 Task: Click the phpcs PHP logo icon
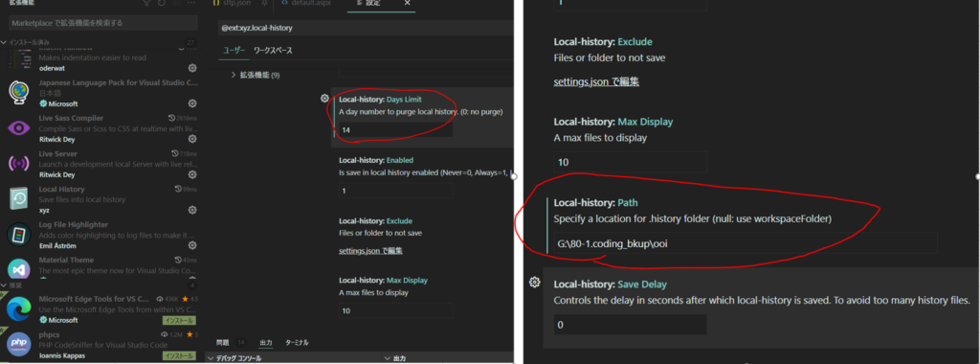[x=19, y=344]
